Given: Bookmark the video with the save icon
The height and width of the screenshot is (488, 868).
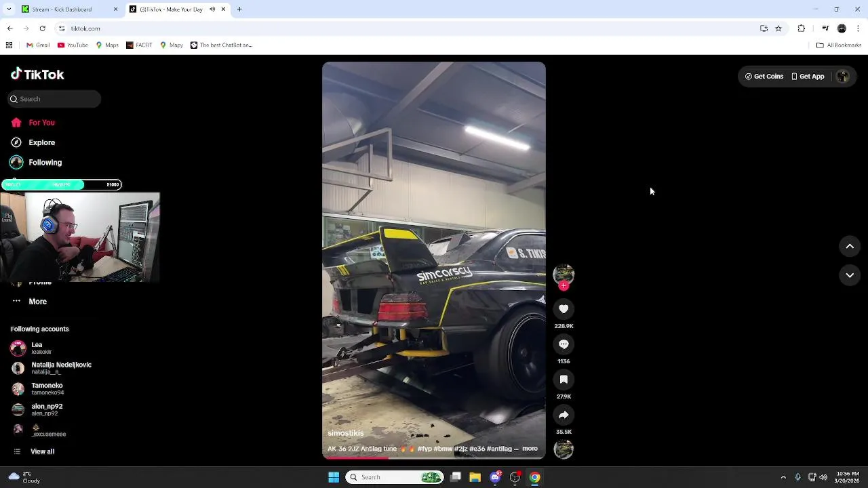Looking at the screenshot, I should (x=564, y=380).
